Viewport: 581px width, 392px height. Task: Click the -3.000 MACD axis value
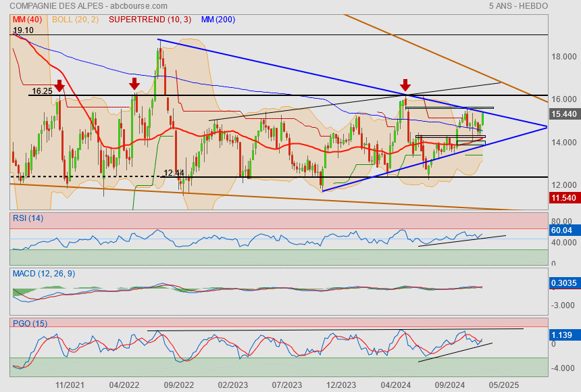(563, 305)
